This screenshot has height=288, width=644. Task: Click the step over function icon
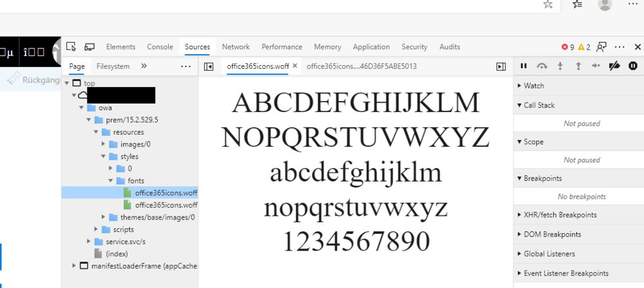click(542, 66)
